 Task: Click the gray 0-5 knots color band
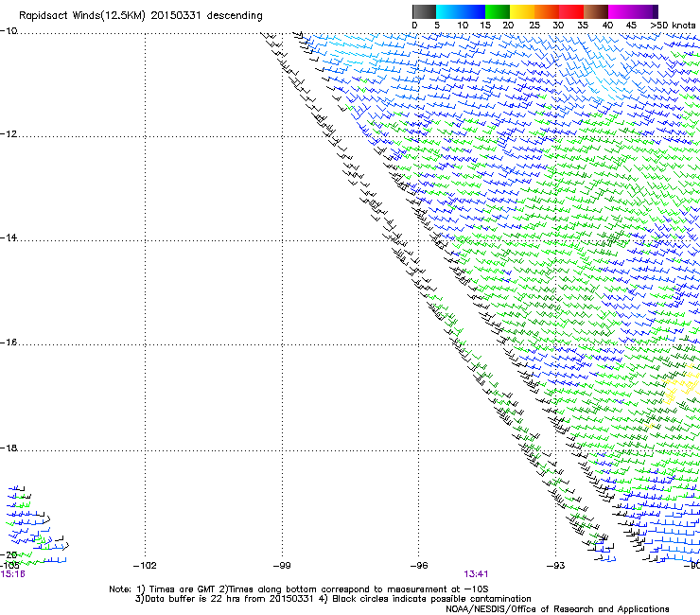tap(424, 11)
